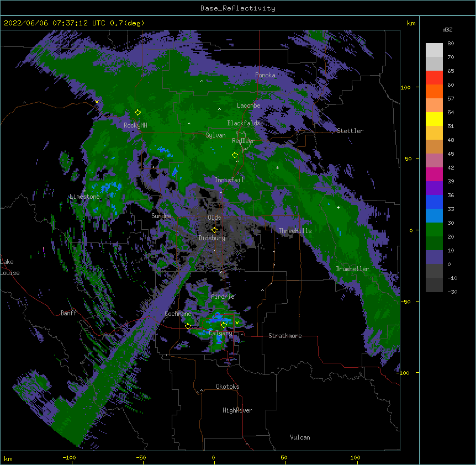Viewport: 476px width, 465px height.
Task: Select the yellow 51-54 dBZ legend swatch
Action: [434, 119]
